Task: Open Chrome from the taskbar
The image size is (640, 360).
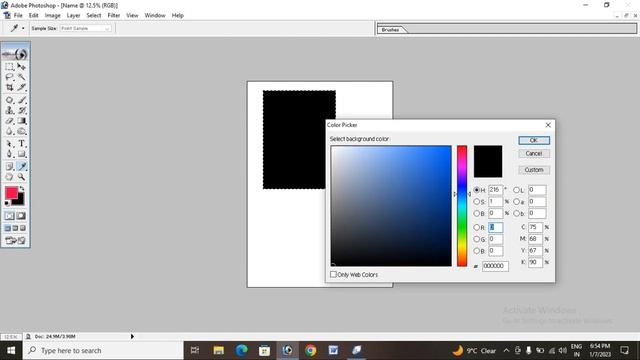Action: [310, 351]
